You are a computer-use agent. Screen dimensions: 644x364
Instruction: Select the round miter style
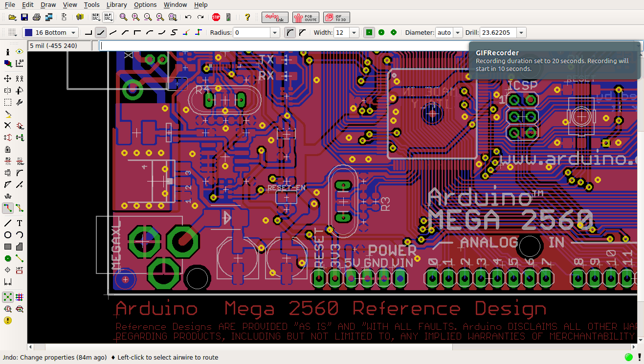[x=290, y=33]
